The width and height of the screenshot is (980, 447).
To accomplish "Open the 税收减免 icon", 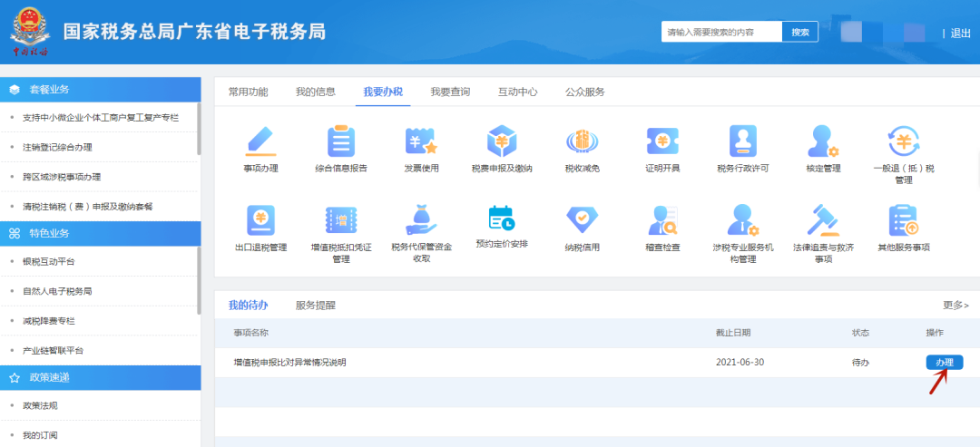I will coord(582,141).
